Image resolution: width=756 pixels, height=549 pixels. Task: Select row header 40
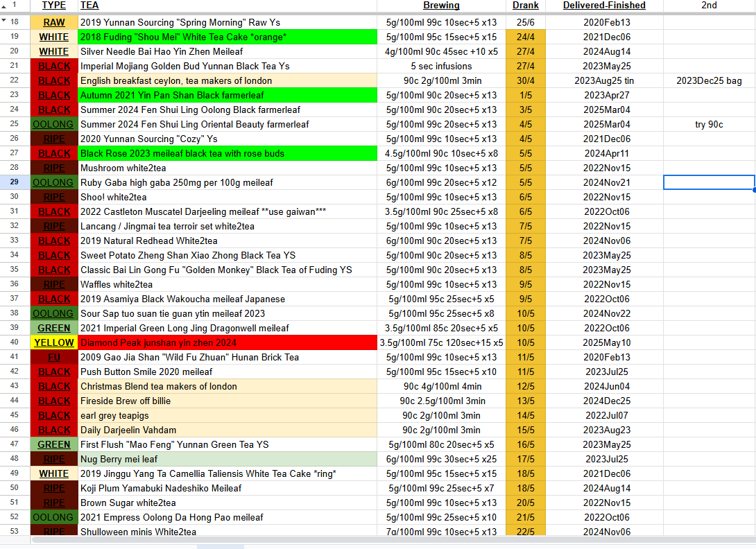(x=15, y=342)
